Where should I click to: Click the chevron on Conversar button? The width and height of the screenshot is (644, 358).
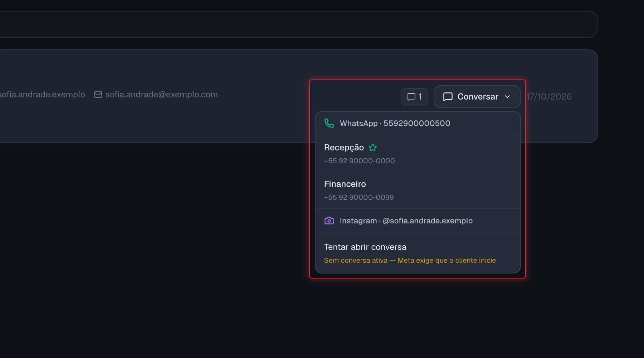507,97
